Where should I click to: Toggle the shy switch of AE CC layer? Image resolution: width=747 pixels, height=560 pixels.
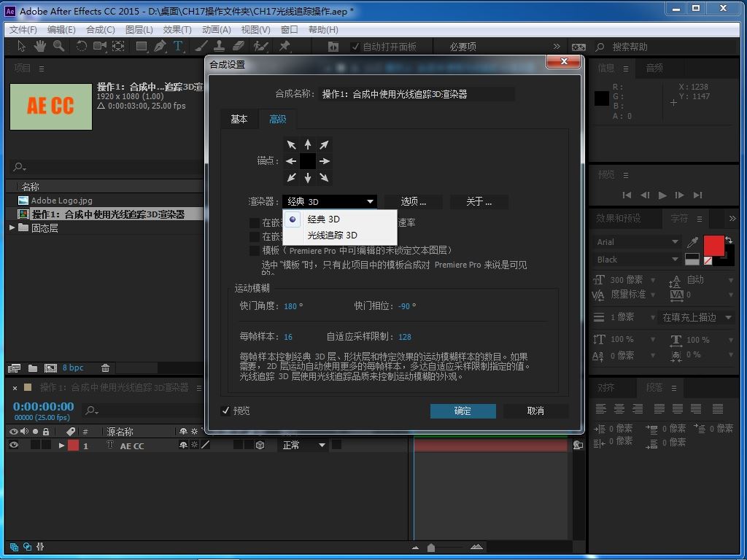[183, 445]
